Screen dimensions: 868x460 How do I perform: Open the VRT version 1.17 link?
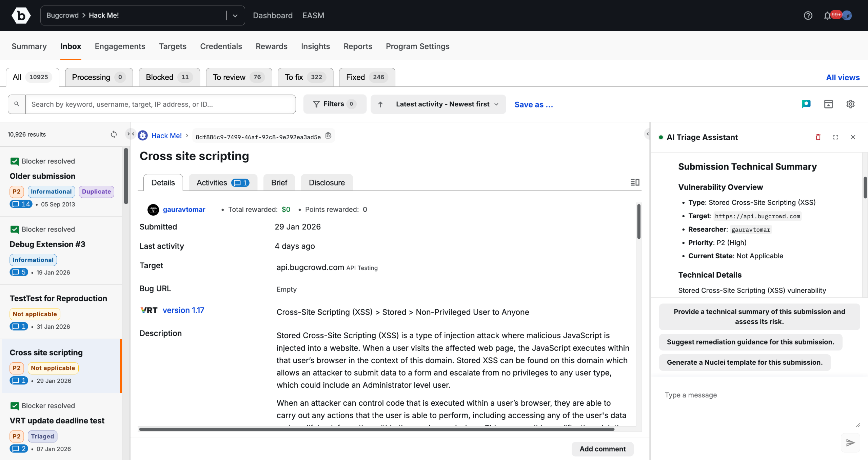pos(183,310)
